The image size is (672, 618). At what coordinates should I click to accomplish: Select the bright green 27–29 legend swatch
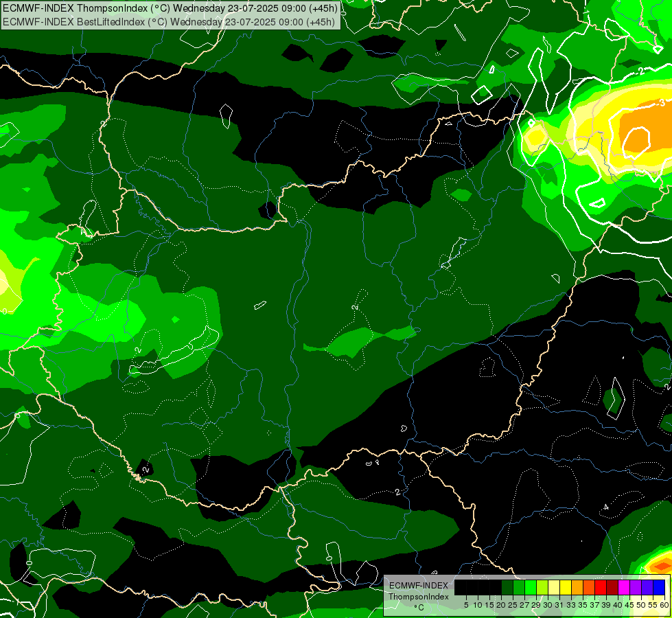[x=531, y=587]
